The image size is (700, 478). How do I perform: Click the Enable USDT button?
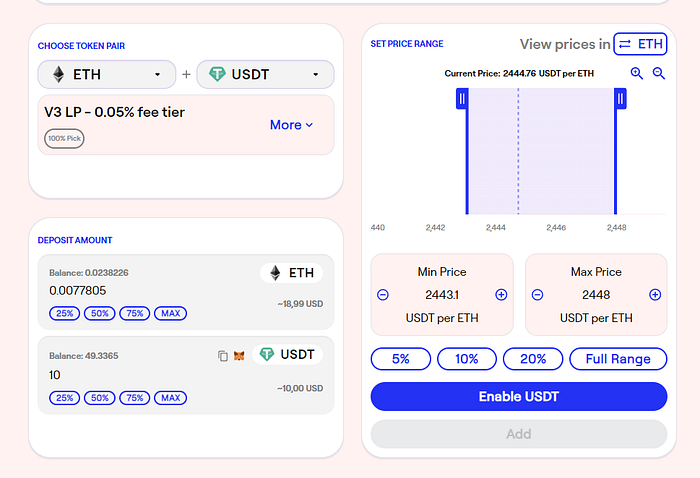(519, 396)
